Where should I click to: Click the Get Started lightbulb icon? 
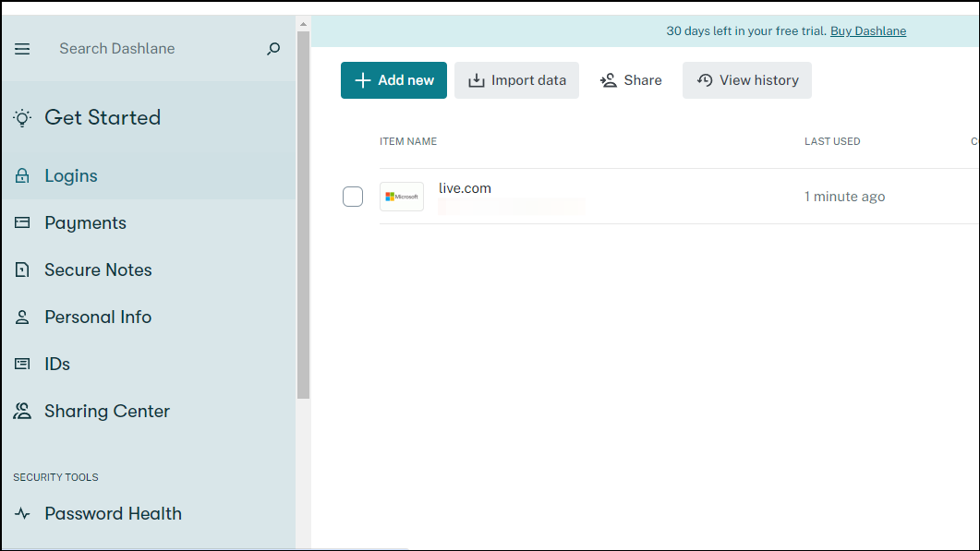point(22,117)
